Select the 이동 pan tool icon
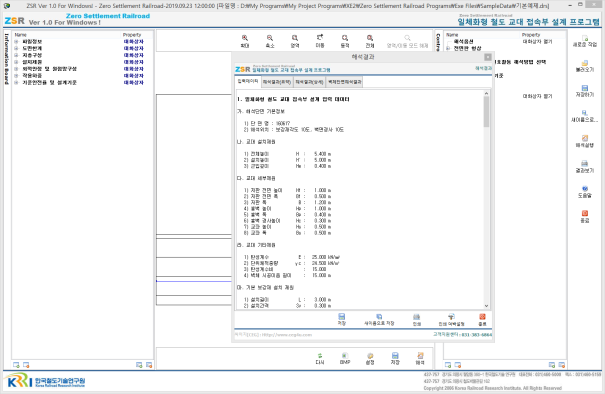The image size is (605, 394). coord(320,41)
